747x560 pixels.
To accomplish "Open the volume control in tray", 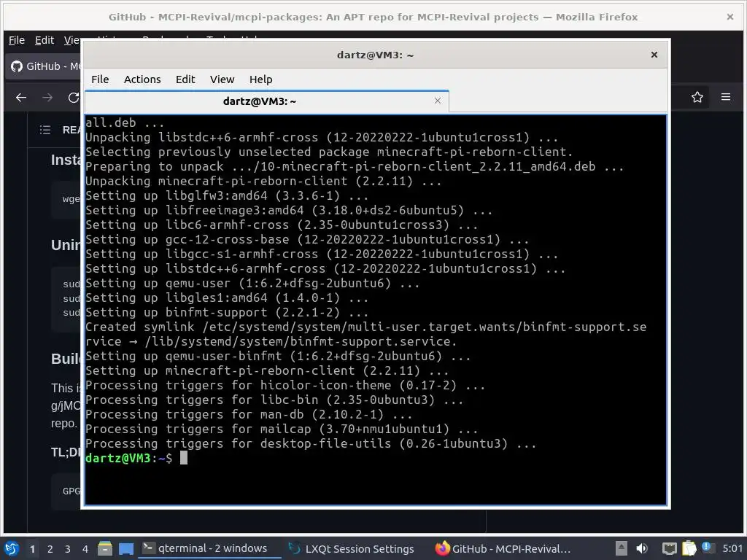I will (x=642, y=548).
